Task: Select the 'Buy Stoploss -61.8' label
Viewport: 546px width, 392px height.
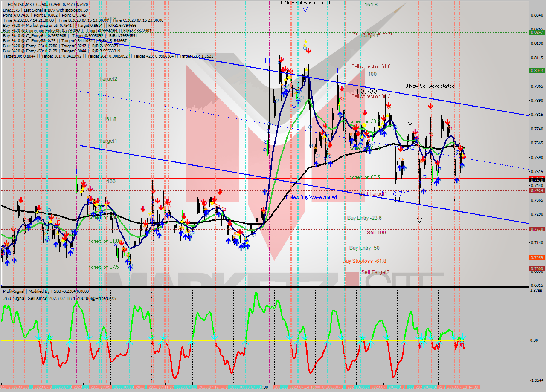Action: [364, 261]
